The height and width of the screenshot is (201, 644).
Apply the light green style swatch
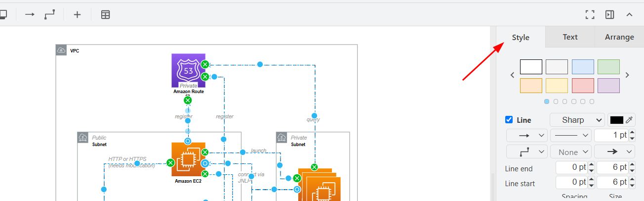[608, 67]
